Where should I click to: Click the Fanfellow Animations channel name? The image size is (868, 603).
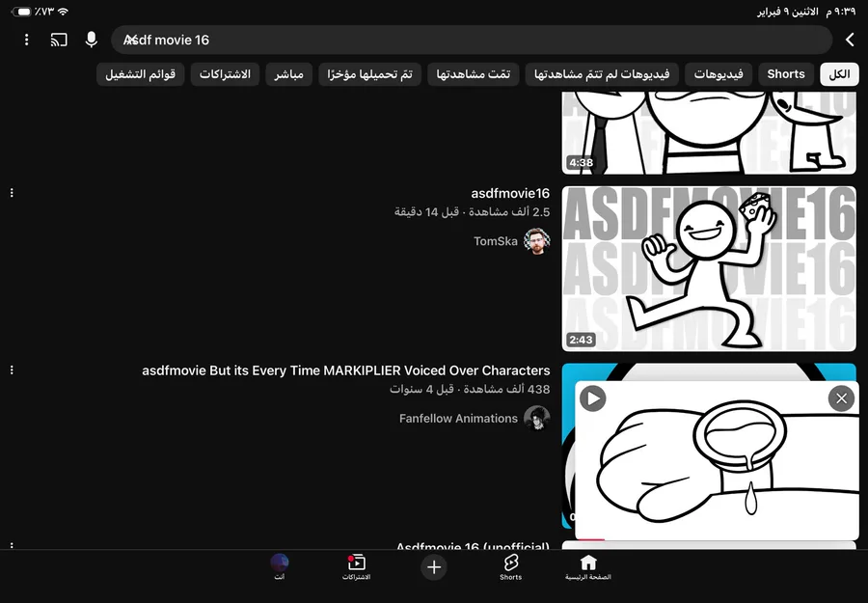click(x=458, y=419)
